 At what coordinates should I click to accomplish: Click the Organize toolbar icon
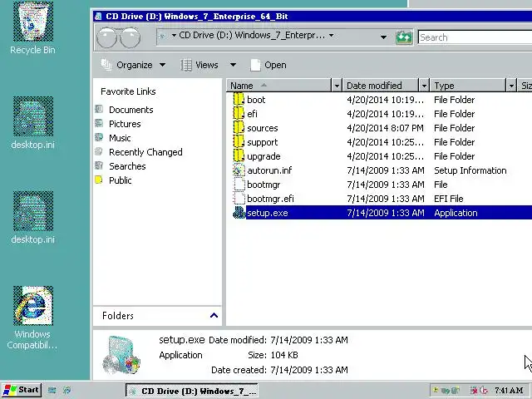(106, 65)
